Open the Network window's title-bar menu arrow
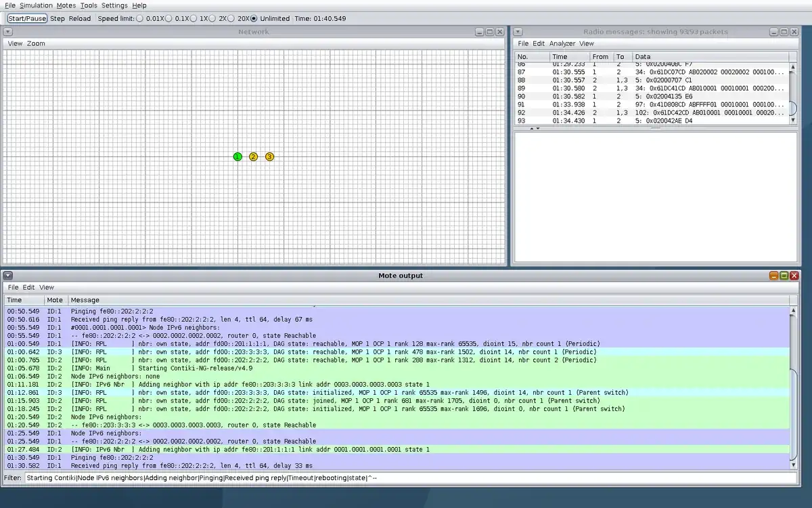The image size is (812, 508). pos(7,32)
